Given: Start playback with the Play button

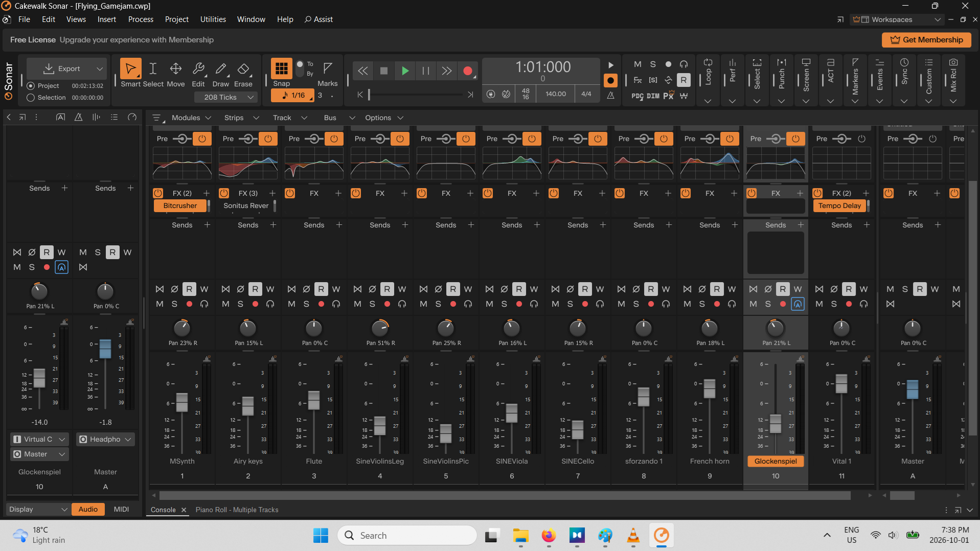Looking at the screenshot, I should tap(405, 71).
